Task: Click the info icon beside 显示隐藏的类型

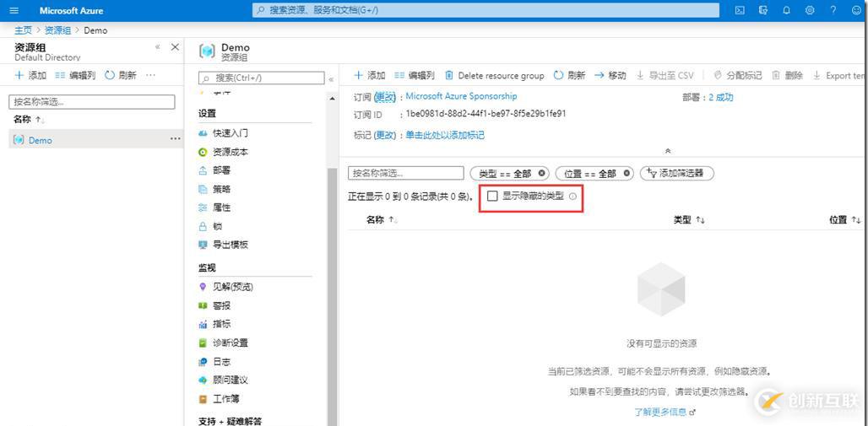Action: coord(573,196)
